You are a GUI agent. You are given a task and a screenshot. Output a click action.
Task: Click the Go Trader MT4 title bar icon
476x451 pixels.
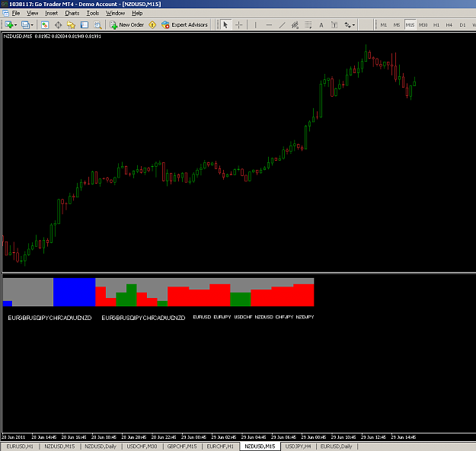(5, 4)
